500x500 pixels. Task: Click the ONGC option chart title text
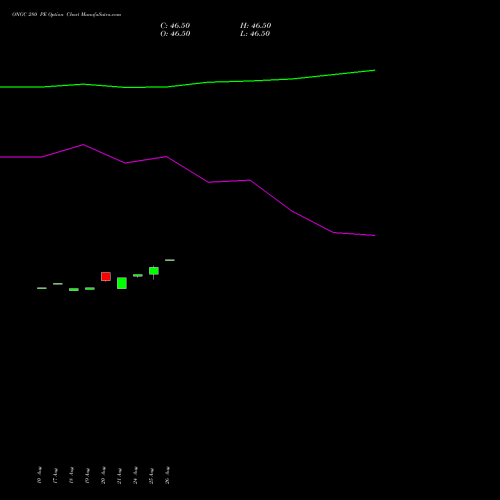[66, 15]
